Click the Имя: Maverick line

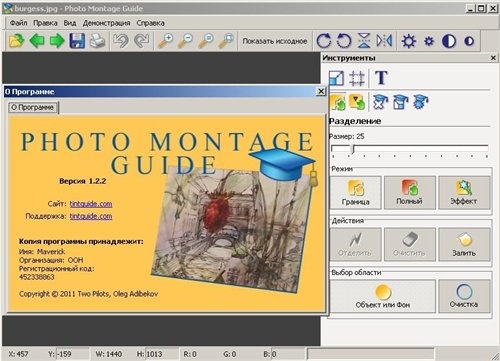point(42,252)
